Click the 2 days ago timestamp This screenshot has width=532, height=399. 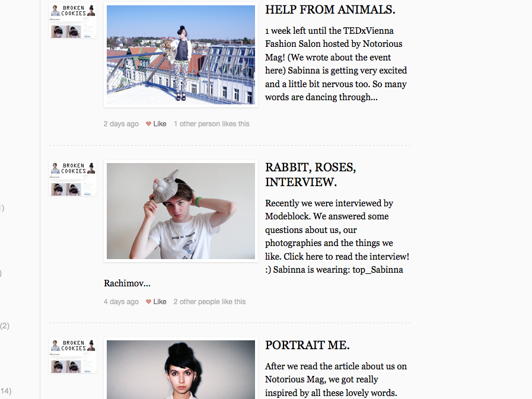click(x=121, y=124)
